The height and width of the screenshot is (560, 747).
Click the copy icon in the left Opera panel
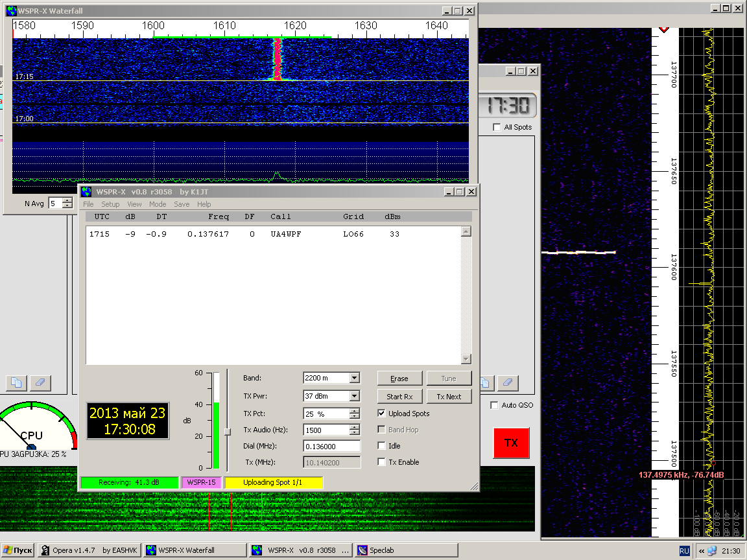pyautogui.click(x=18, y=383)
